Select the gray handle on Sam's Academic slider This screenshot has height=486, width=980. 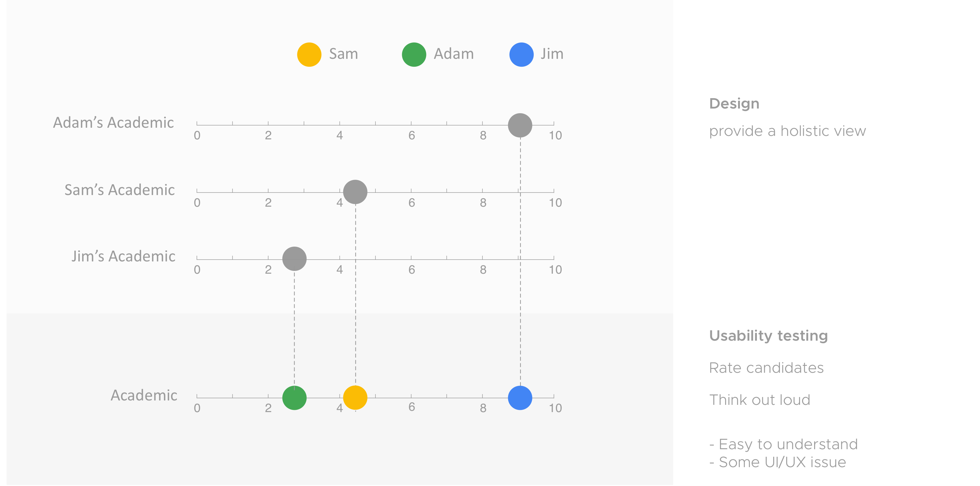[355, 192]
